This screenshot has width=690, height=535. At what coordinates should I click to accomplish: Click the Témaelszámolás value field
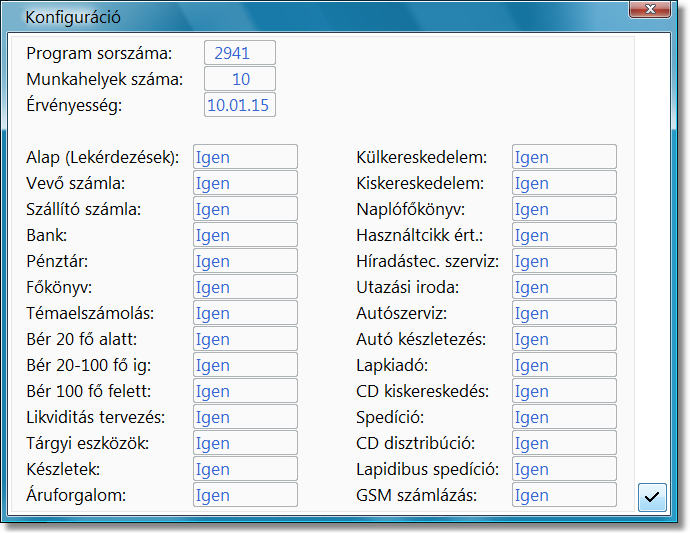click(245, 312)
